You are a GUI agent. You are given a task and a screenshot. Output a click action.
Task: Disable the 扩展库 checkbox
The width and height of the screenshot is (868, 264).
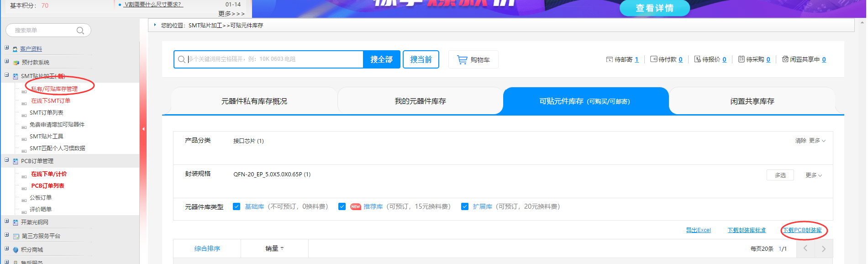464,206
